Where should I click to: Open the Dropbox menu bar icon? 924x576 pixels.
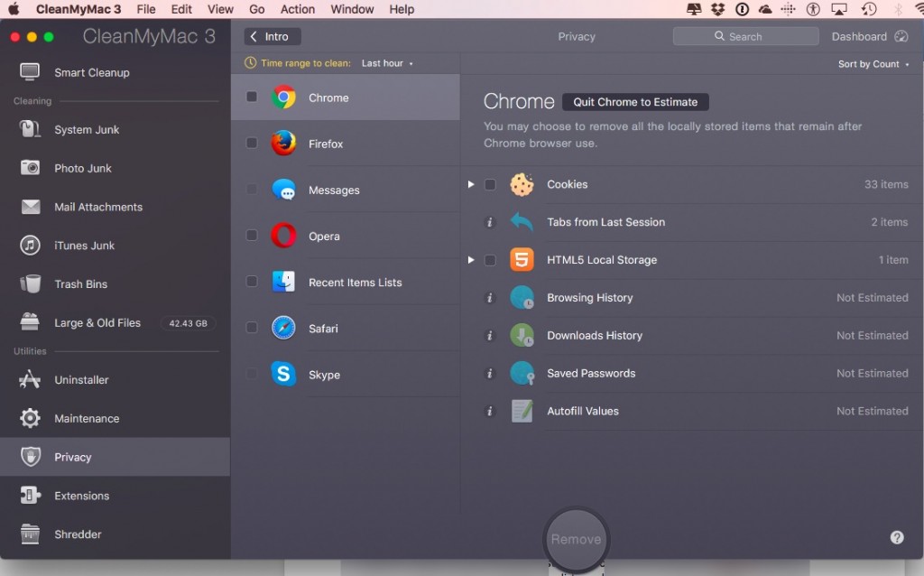click(x=717, y=9)
